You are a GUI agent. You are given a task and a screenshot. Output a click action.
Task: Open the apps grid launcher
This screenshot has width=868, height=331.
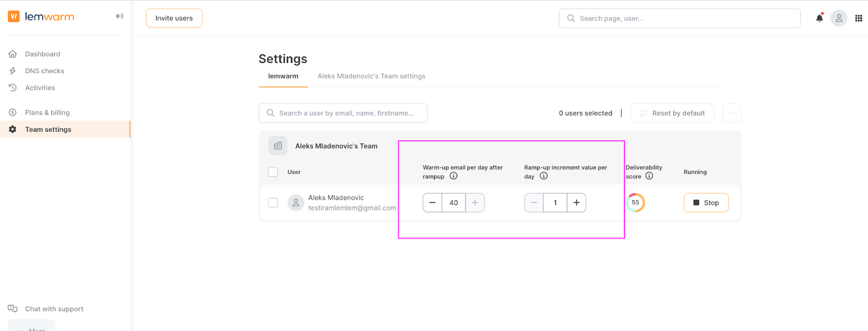[x=858, y=18]
